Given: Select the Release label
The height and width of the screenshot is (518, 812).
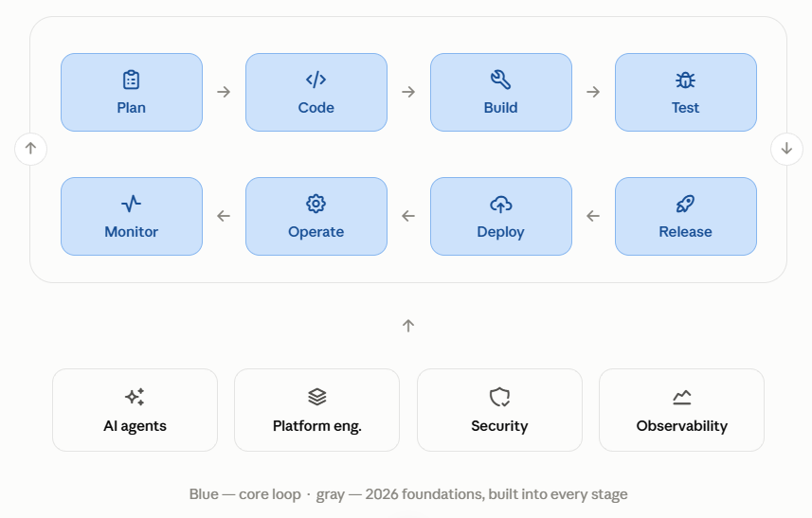Looking at the screenshot, I should (686, 232).
